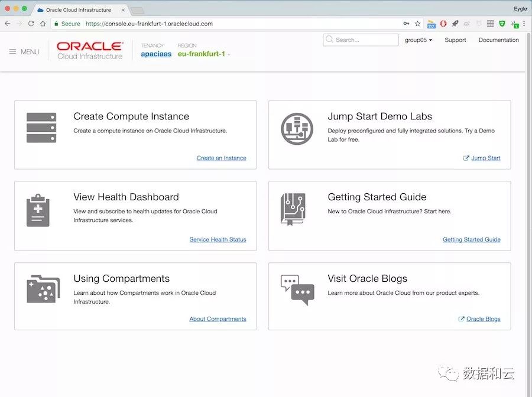Click the Visit Oracle Blogs heading

point(367,278)
